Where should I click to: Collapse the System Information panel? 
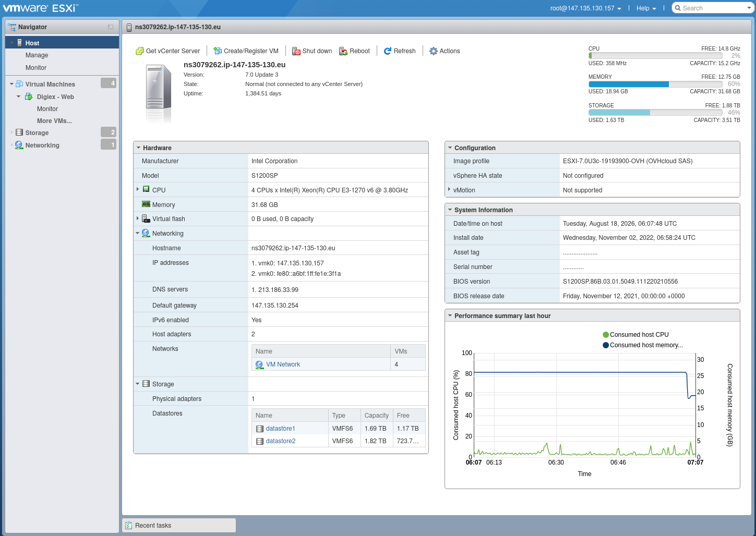(x=450, y=210)
